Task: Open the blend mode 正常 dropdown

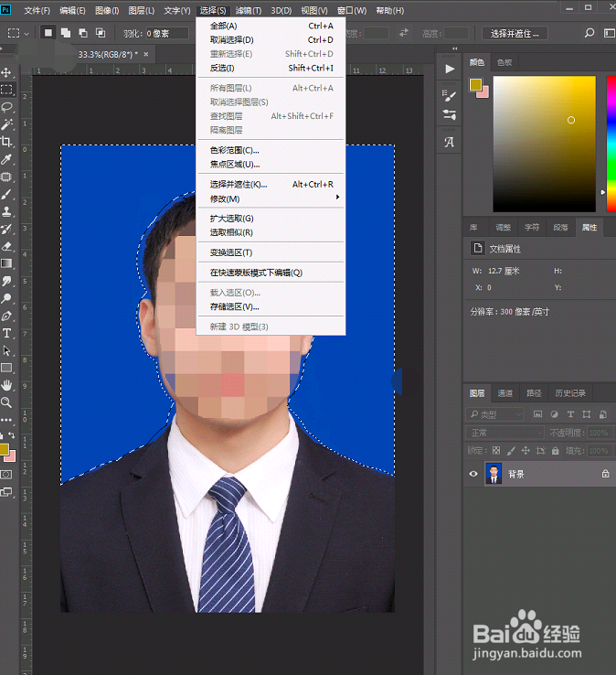Action: [x=505, y=433]
